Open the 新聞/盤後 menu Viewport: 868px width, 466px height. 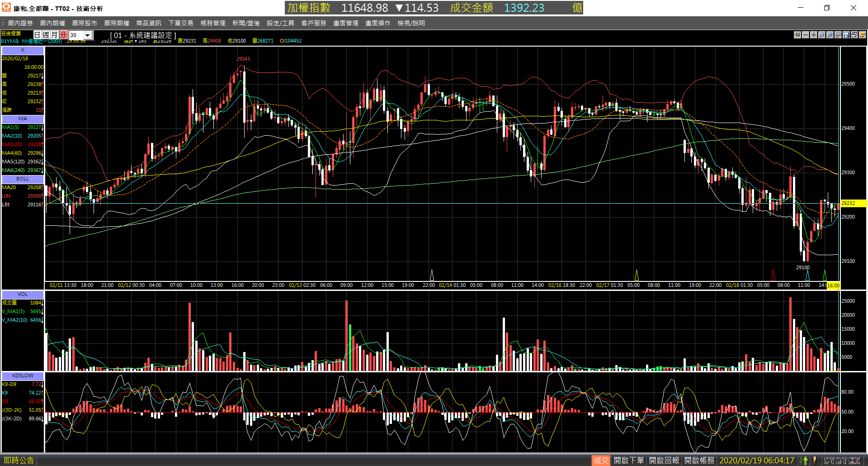(246, 23)
